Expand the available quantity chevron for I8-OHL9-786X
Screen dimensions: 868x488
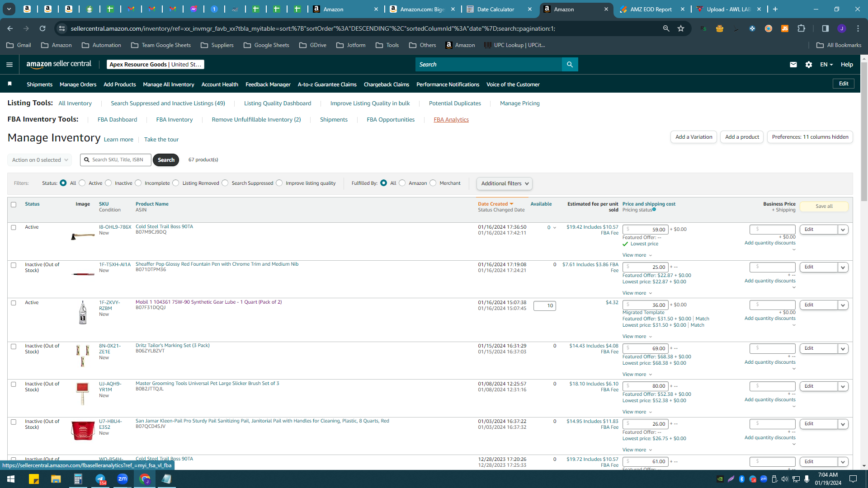555,228
